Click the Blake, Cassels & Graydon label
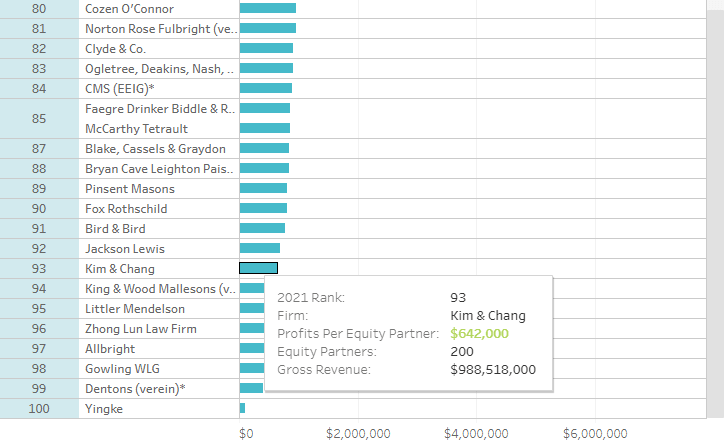Screen dimensions: 726x444 pos(155,149)
